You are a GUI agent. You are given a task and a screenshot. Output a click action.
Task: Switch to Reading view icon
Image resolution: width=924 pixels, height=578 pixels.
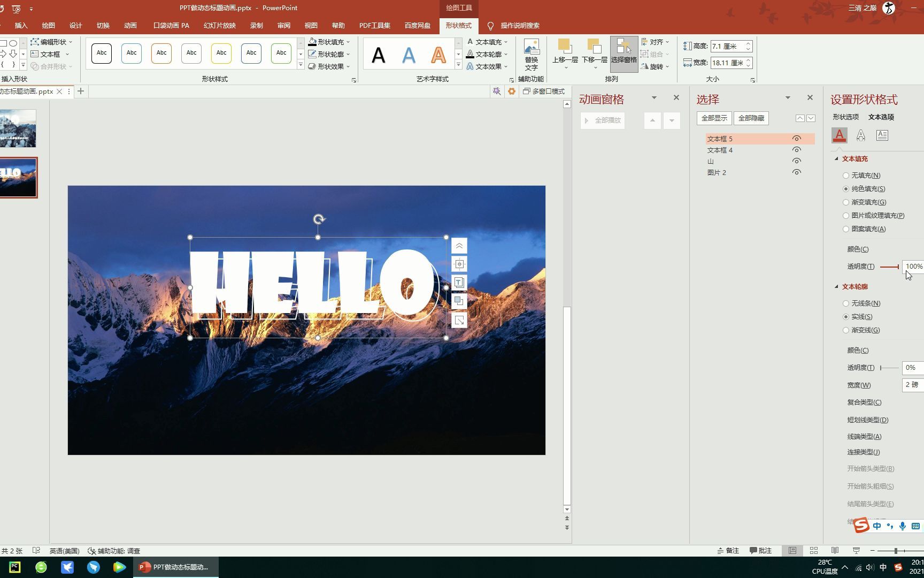(835, 551)
